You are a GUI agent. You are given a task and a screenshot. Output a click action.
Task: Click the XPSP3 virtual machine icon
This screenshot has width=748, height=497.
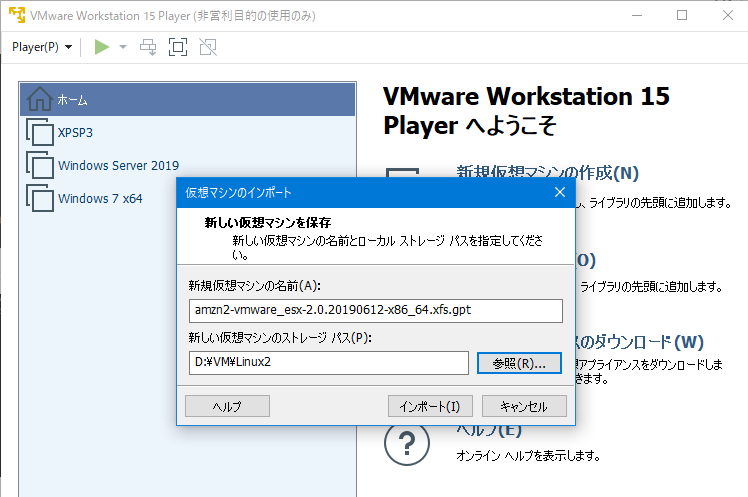click(x=40, y=132)
